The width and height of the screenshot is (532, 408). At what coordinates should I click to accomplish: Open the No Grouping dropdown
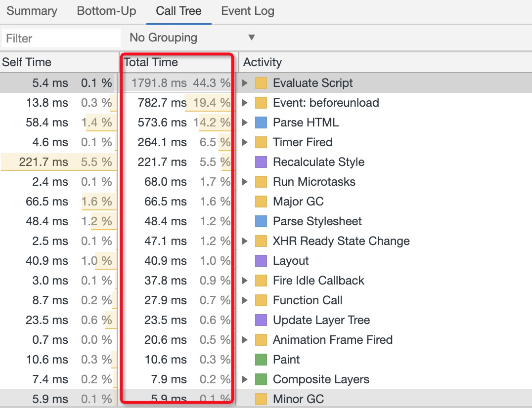(192, 38)
